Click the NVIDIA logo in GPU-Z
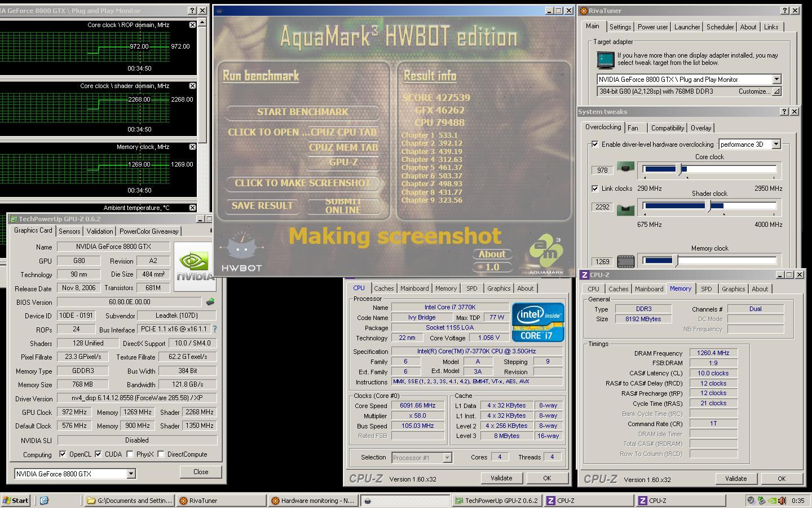812x508 pixels. pyautogui.click(x=195, y=266)
